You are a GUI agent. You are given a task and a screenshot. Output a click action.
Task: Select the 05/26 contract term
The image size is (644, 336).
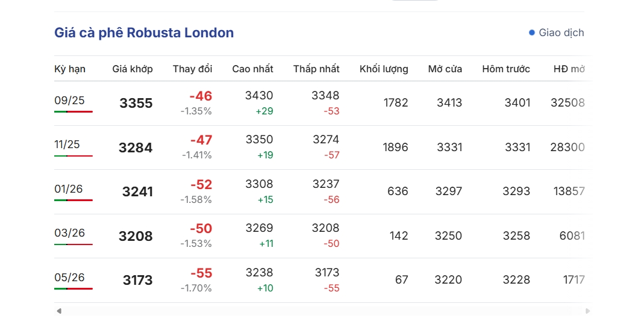[x=69, y=277]
